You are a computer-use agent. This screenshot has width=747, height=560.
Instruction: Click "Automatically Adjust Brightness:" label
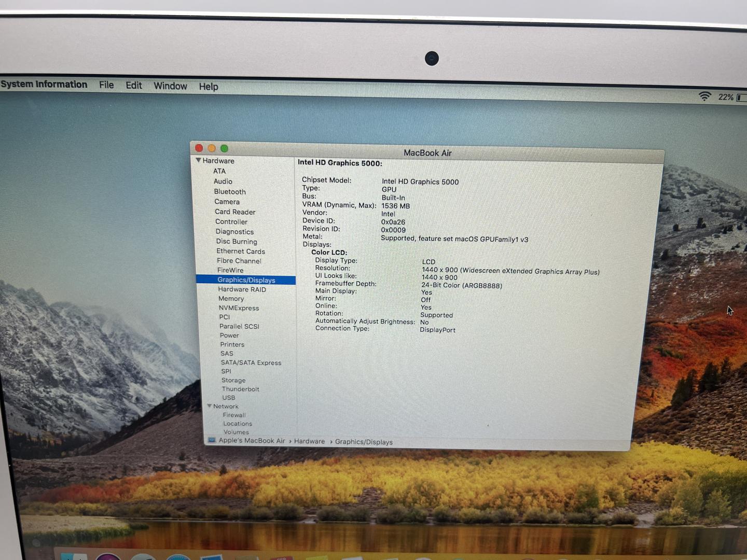point(365,321)
